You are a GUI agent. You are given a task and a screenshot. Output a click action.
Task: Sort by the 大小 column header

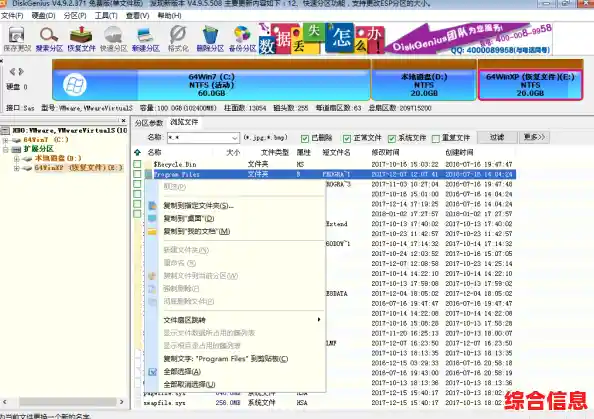[233, 153]
